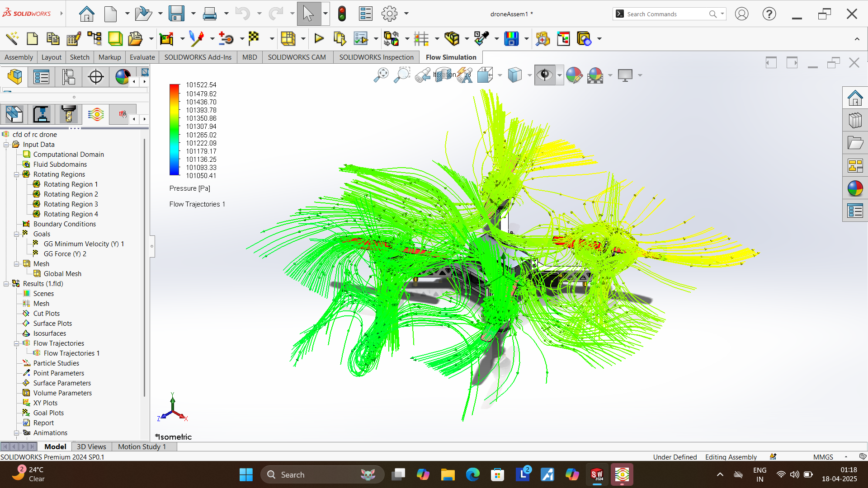Open the display style cube dropdown arrow
Screen dimensions: 868x488
529,75
